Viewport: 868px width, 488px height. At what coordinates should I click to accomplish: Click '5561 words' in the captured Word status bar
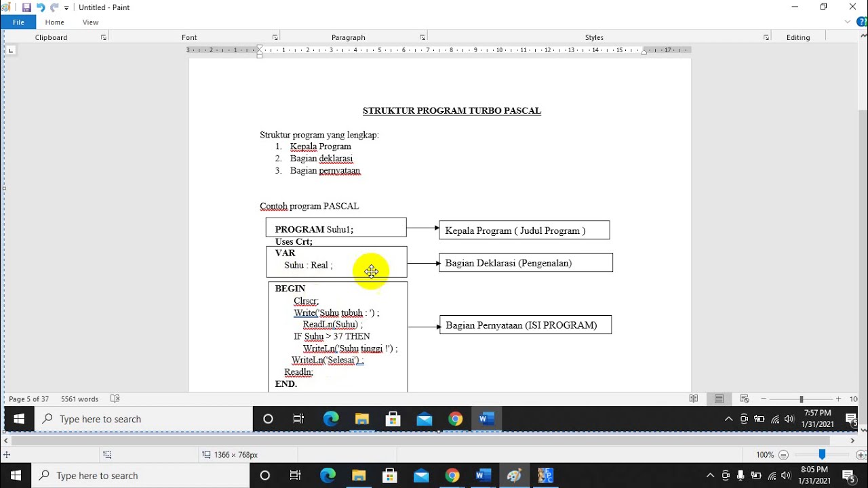click(79, 399)
